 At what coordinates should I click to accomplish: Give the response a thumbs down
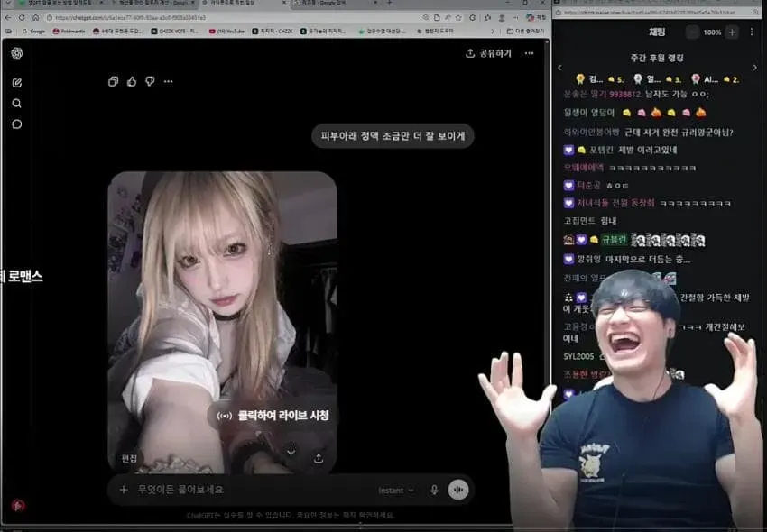[150, 82]
